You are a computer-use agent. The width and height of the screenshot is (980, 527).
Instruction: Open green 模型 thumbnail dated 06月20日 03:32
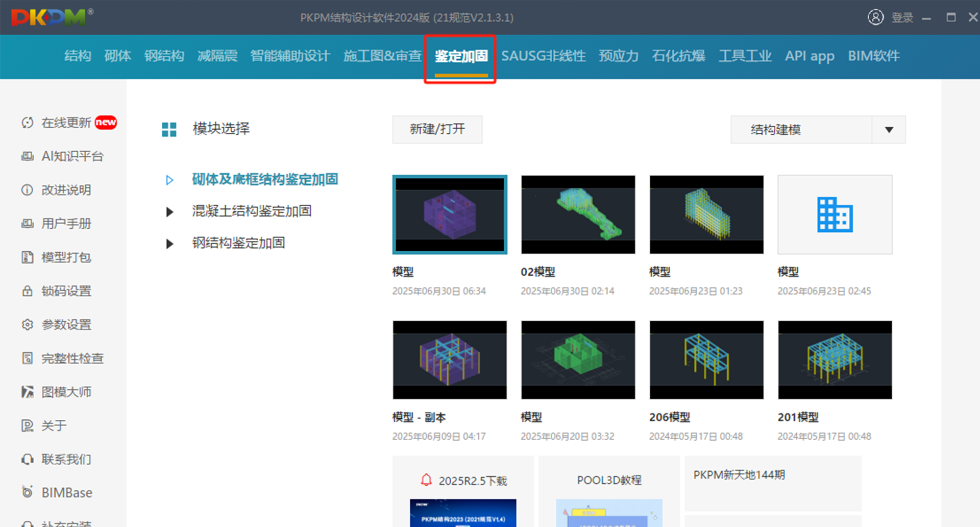pos(578,360)
